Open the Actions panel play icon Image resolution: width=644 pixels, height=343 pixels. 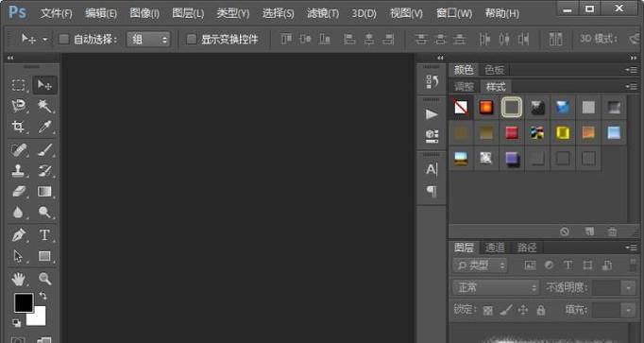(432, 114)
